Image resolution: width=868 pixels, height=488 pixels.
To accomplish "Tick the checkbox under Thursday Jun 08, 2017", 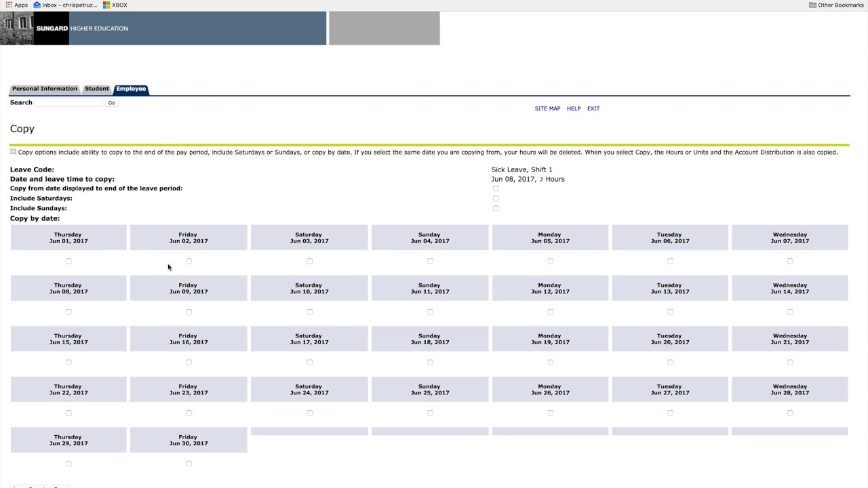I will [x=68, y=312].
